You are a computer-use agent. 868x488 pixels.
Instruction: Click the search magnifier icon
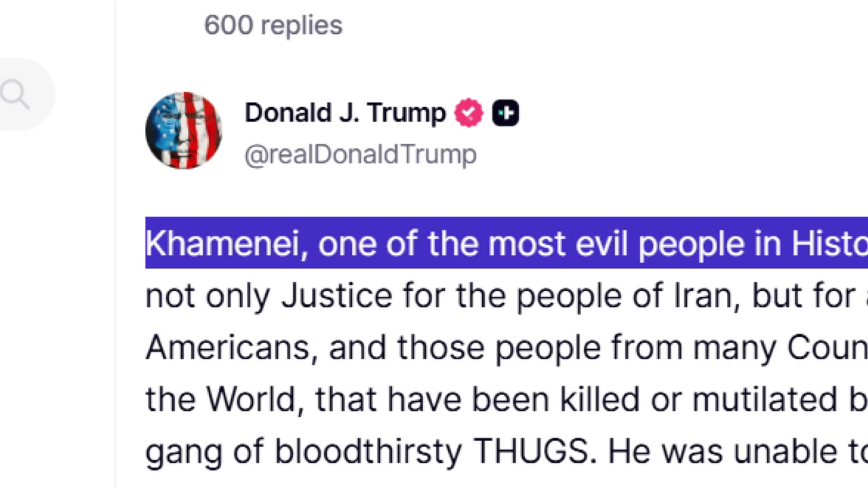pyautogui.click(x=15, y=94)
